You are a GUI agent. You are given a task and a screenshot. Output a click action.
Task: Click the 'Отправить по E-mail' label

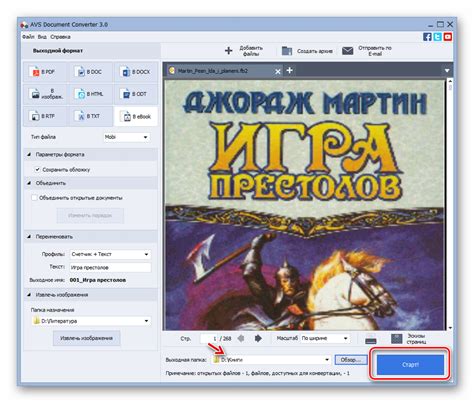pyautogui.click(x=375, y=51)
